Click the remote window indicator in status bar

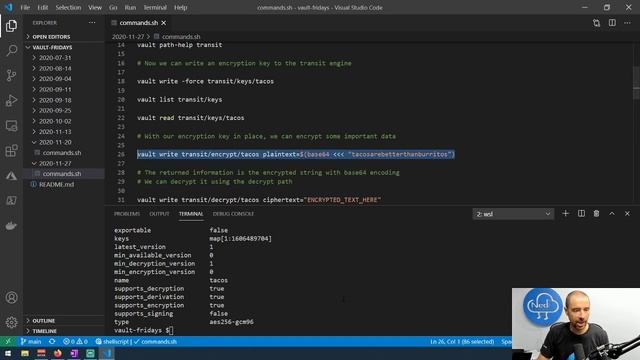8,342
